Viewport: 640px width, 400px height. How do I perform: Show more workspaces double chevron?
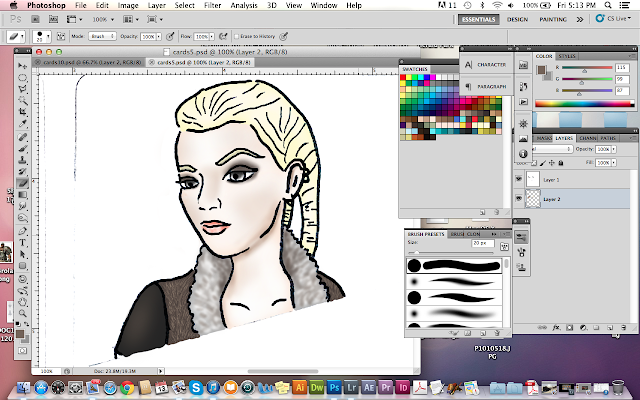pos(580,19)
